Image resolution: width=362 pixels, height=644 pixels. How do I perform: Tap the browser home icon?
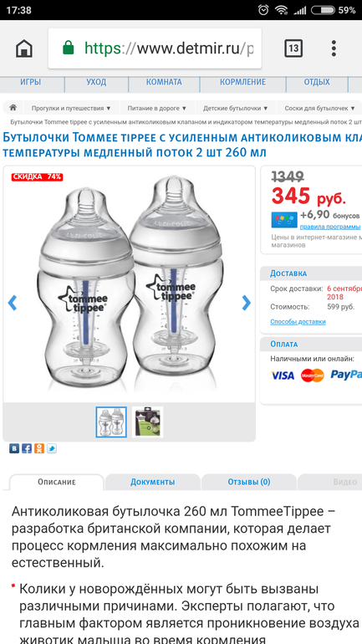24,49
